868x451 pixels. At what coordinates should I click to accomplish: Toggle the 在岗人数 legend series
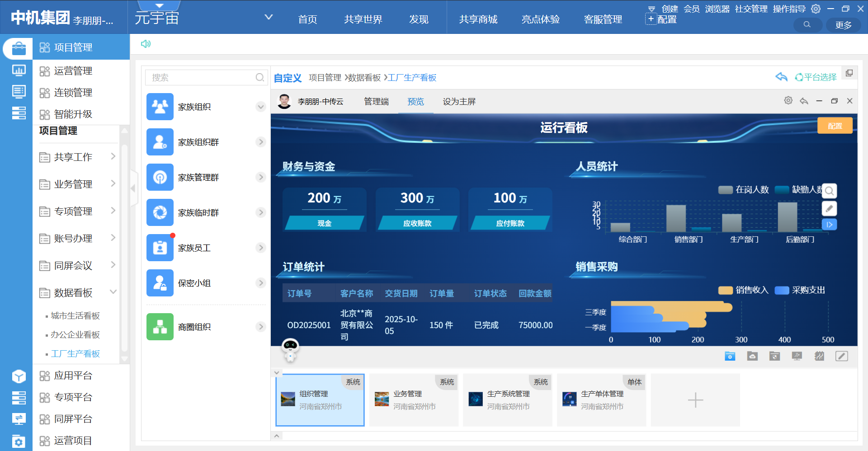pyautogui.click(x=744, y=190)
